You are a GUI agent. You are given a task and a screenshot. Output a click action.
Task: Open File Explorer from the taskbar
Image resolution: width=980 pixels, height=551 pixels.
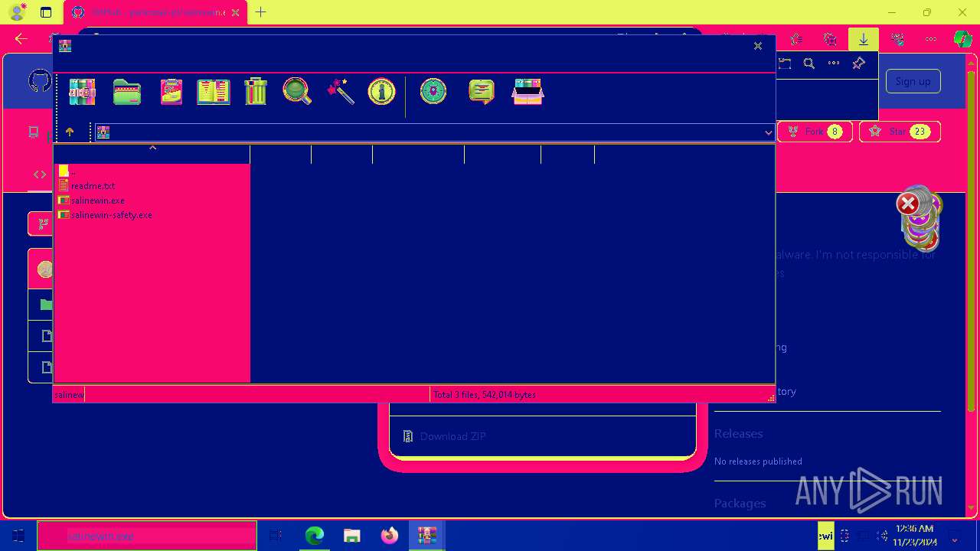351,536
